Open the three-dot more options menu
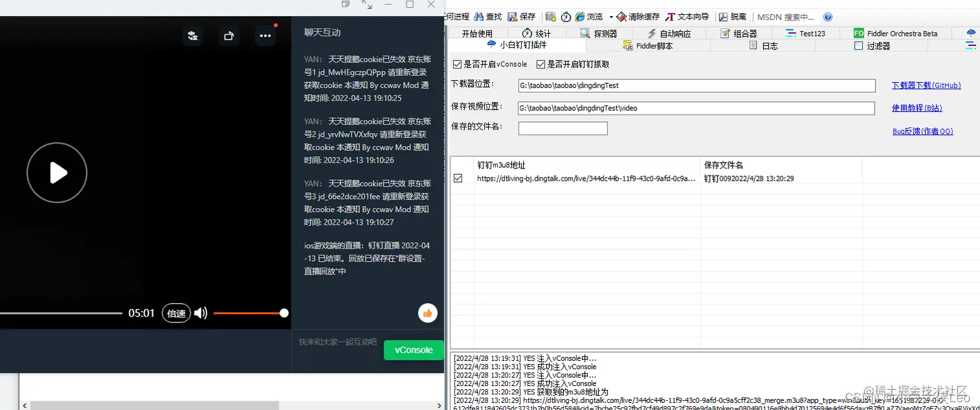This screenshot has width=980, height=410. click(265, 36)
